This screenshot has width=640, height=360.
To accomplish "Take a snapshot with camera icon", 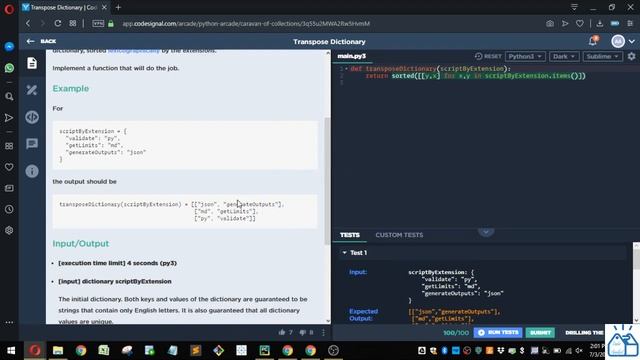I will (550, 24).
